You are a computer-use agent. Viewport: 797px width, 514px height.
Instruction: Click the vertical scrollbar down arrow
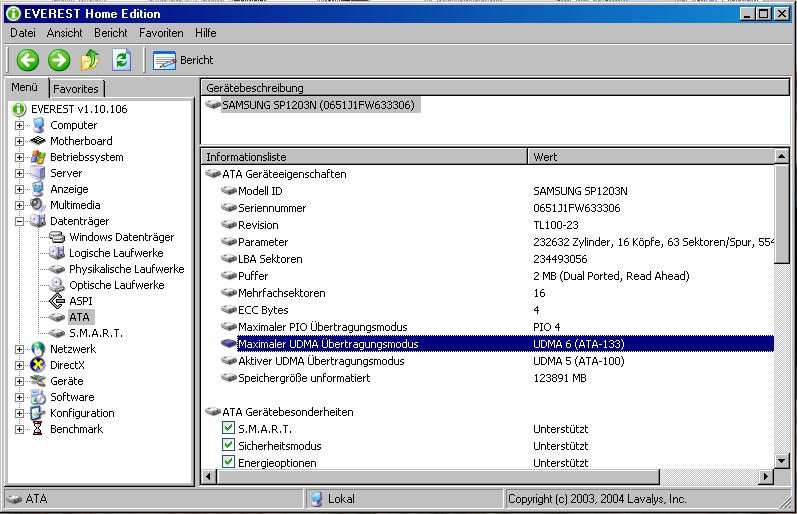point(782,461)
